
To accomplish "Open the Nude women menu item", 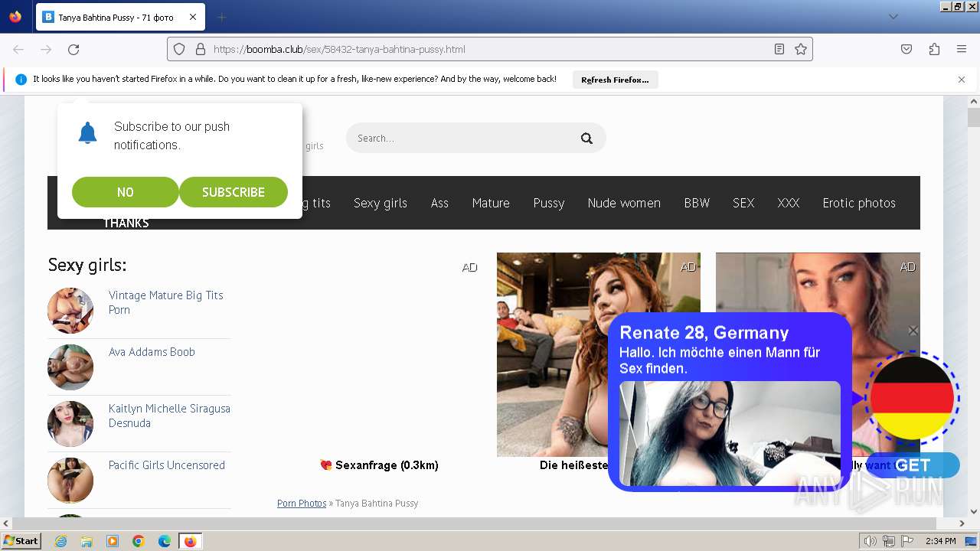I will tap(624, 203).
